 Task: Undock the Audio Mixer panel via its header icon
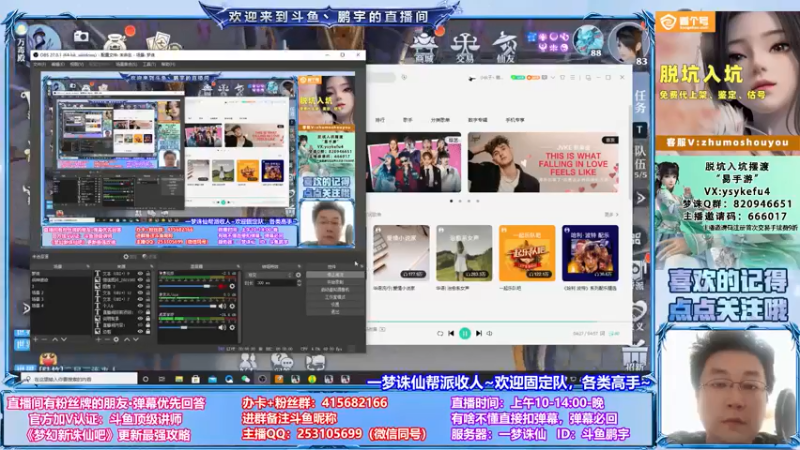click(x=238, y=266)
